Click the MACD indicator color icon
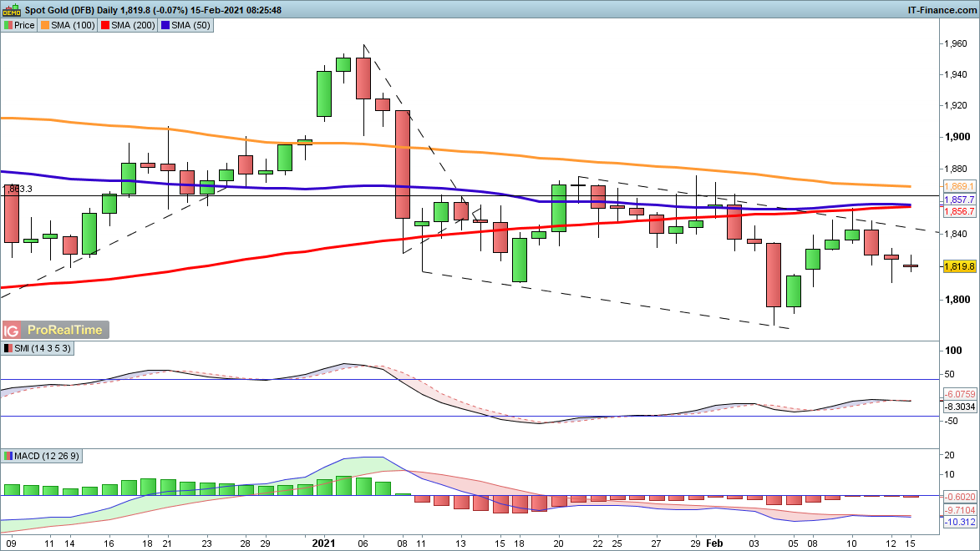The image size is (980, 551). [8, 457]
